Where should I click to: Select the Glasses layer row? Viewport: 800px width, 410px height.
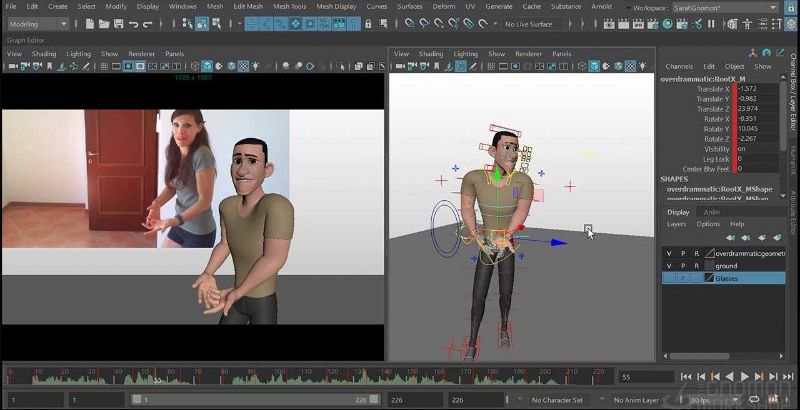tap(723, 278)
